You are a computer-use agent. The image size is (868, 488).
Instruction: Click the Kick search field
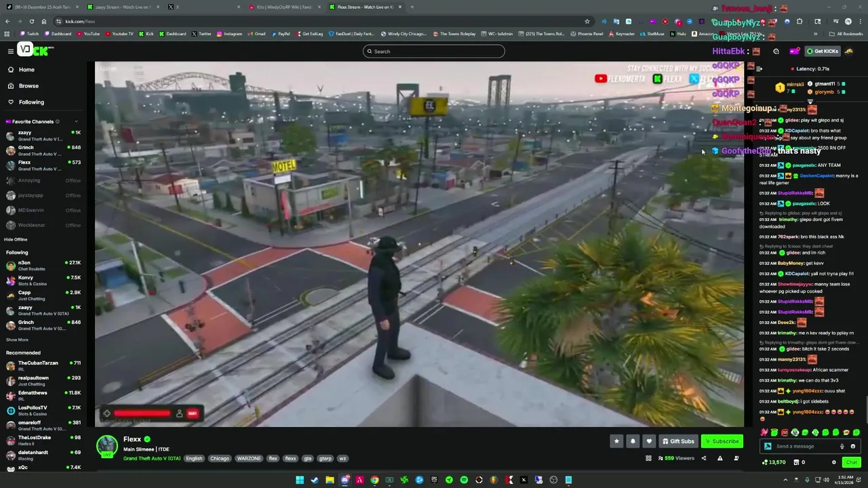434,52
